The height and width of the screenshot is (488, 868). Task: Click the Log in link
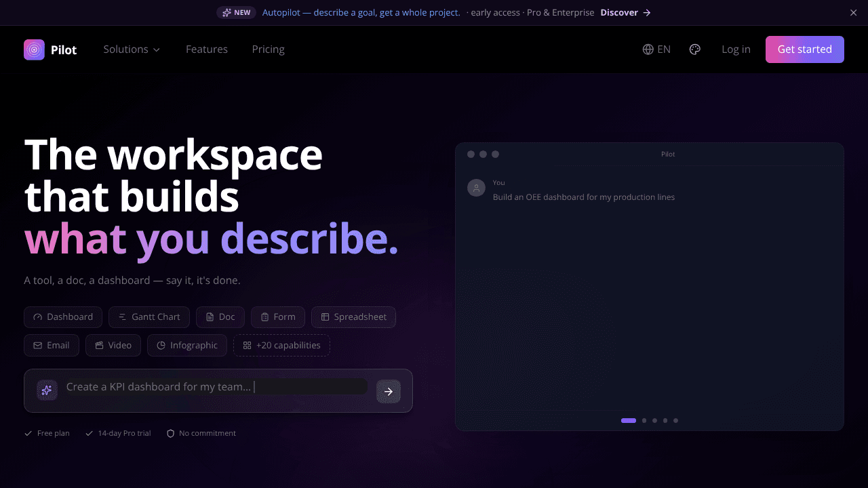736,49
